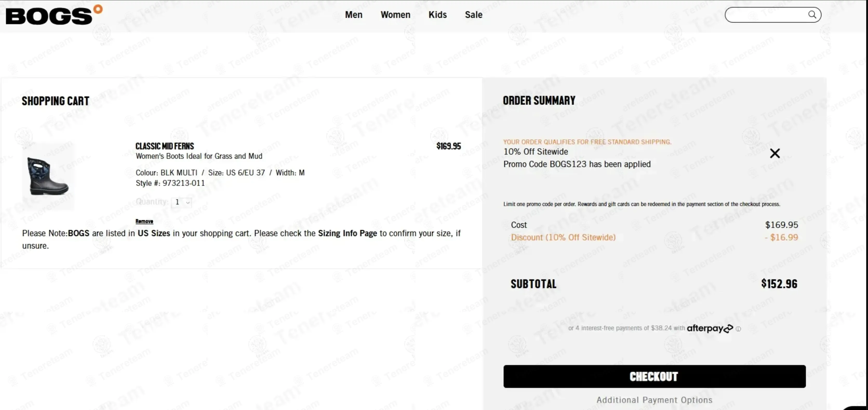Open the Classic Mid Ferns boot thumbnail

pos(48,176)
